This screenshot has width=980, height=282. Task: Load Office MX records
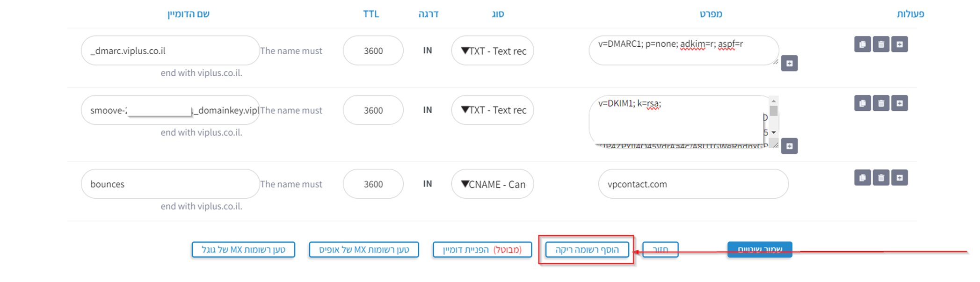[363, 249]
